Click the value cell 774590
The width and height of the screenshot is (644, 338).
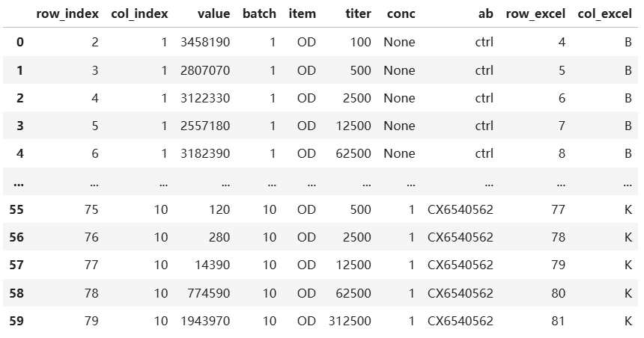(x=209, y=294)
